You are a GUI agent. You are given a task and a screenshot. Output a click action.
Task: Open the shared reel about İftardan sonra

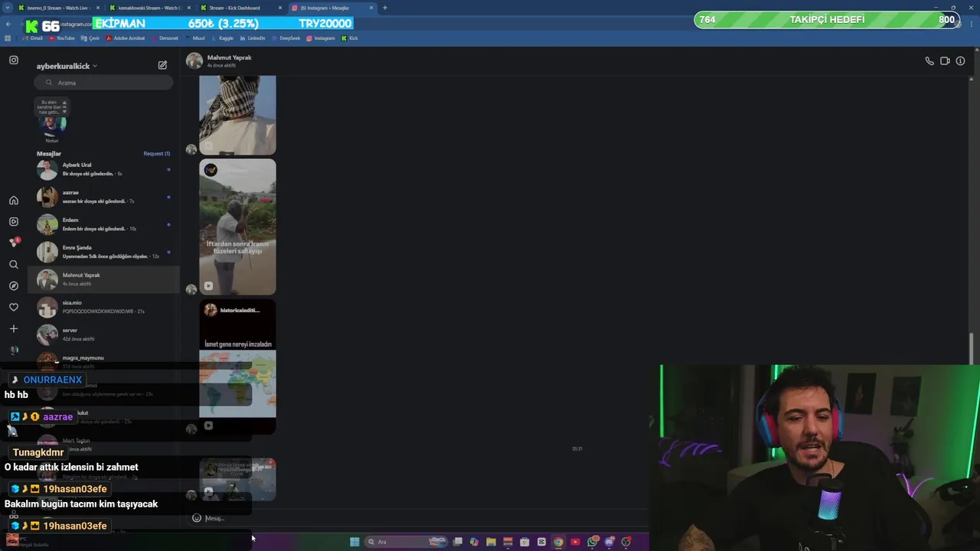pyautogui.click(x=237, y=227)
